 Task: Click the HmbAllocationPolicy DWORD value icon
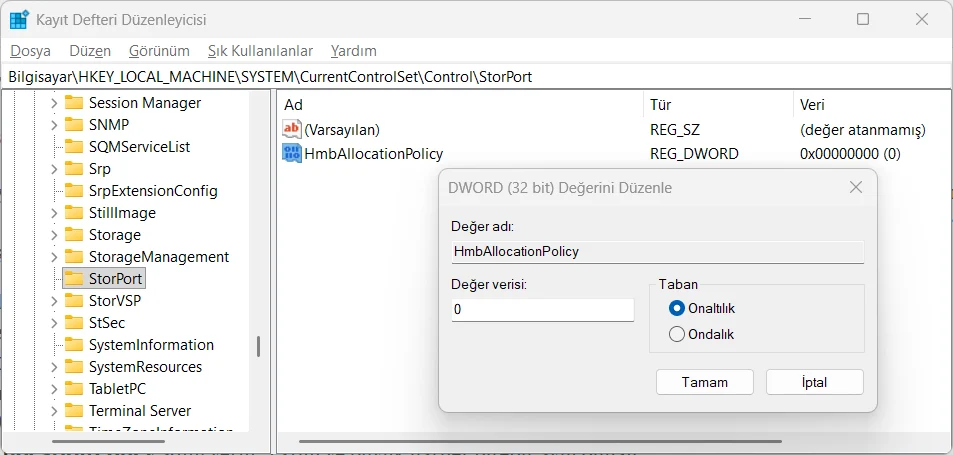coord(292,153)
